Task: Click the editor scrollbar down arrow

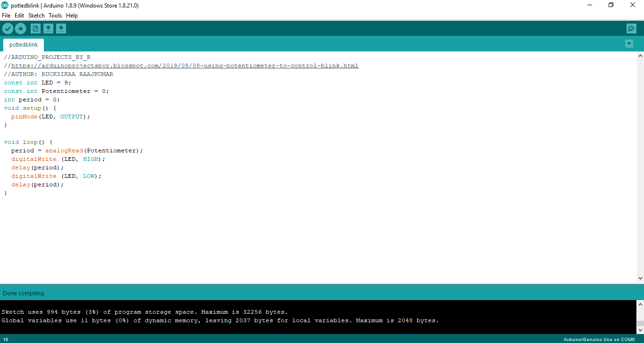Action: coord(640,279)
